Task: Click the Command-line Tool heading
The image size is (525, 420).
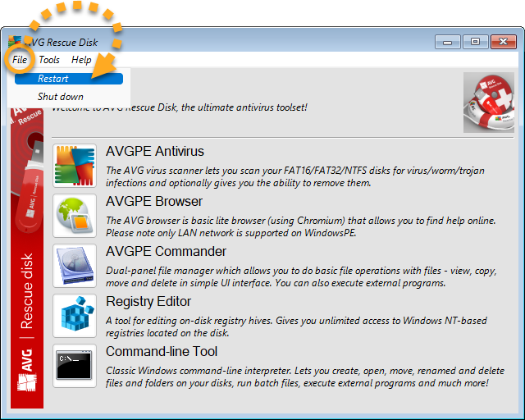Action: pos(162,351)
